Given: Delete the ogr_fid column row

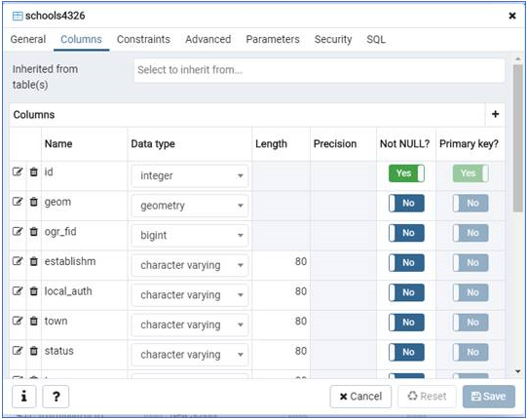Looking at the screenshot, I should tap(34, 231).
